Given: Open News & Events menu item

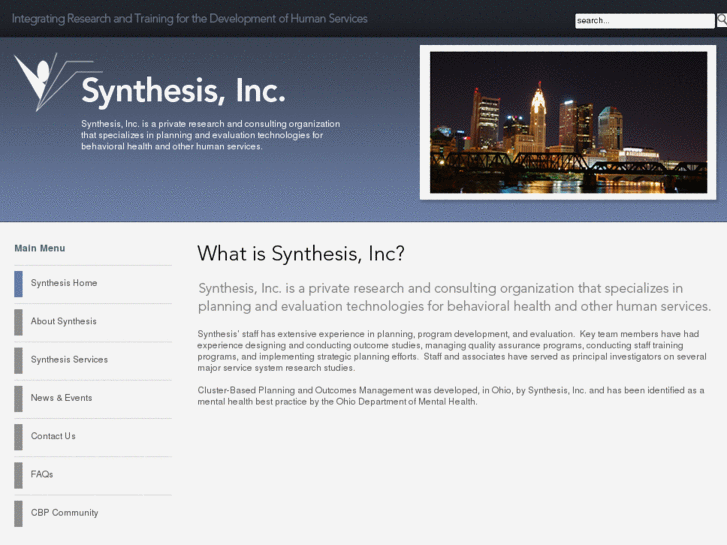Looking at the screenshot, I should pos(93,398).
